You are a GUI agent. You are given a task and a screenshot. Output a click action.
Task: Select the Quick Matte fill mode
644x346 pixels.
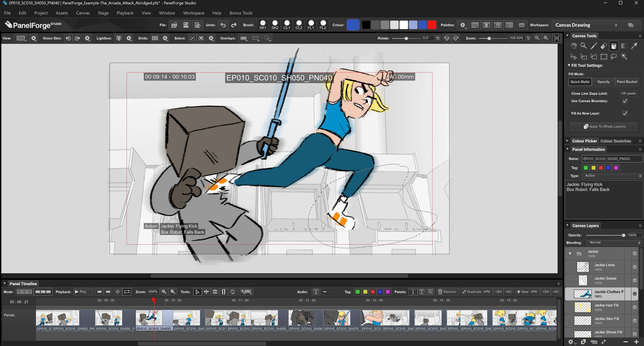pyautogui.click(x=580, y=82)
